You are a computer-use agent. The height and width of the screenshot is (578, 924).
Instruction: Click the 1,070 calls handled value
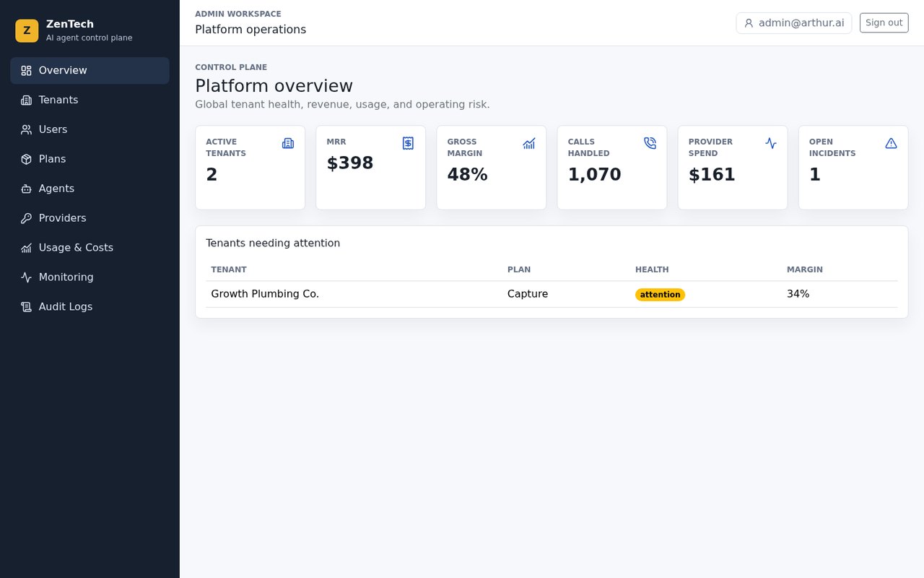594,175
